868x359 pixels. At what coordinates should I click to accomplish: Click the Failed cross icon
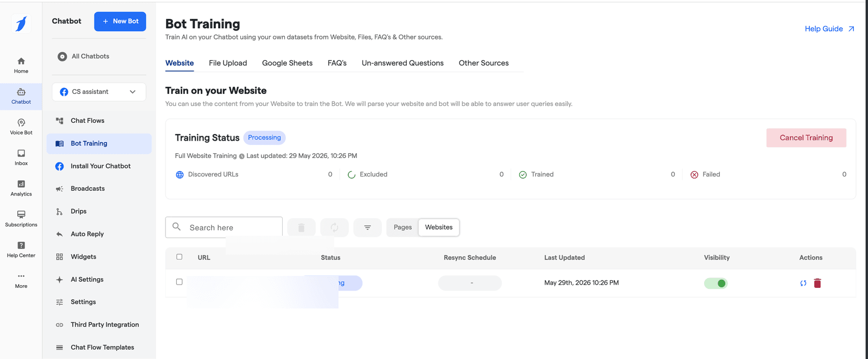[694, 175]
